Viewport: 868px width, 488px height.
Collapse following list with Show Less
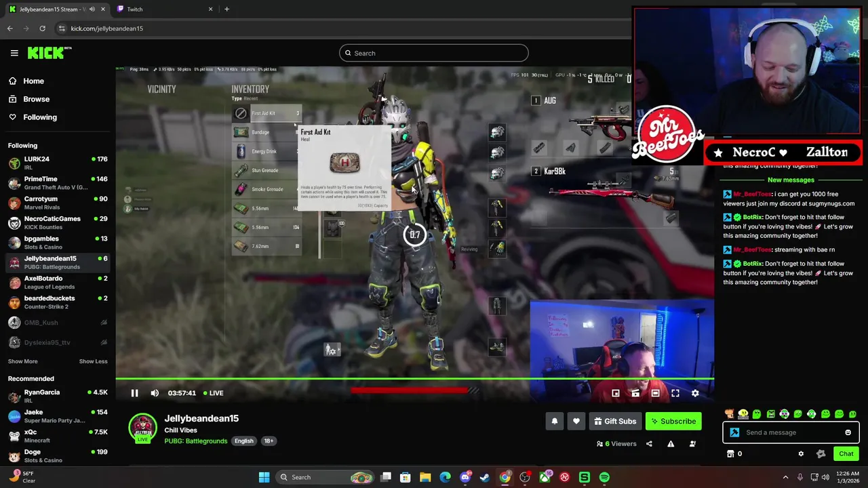coord(93,361)
